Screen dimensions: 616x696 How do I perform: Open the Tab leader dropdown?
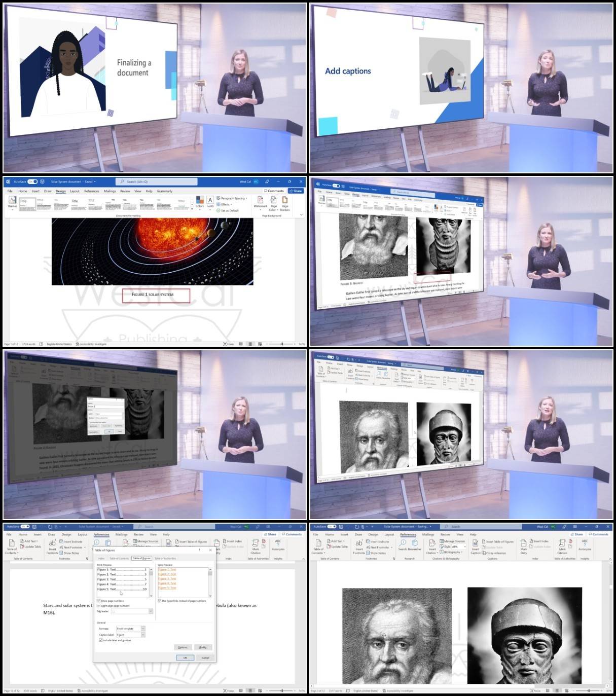click(151, 611)
